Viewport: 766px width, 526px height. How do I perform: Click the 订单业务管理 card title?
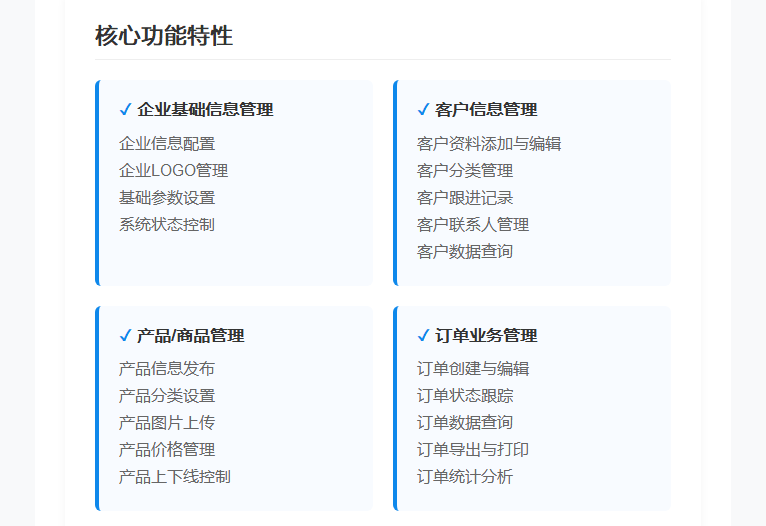(486, 336)
